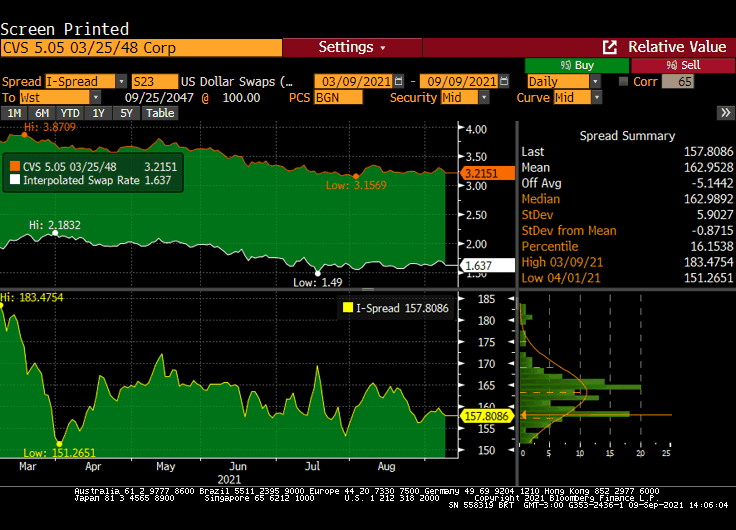Click the Median summary label
The image size is (736, 530).
point(541,199)
